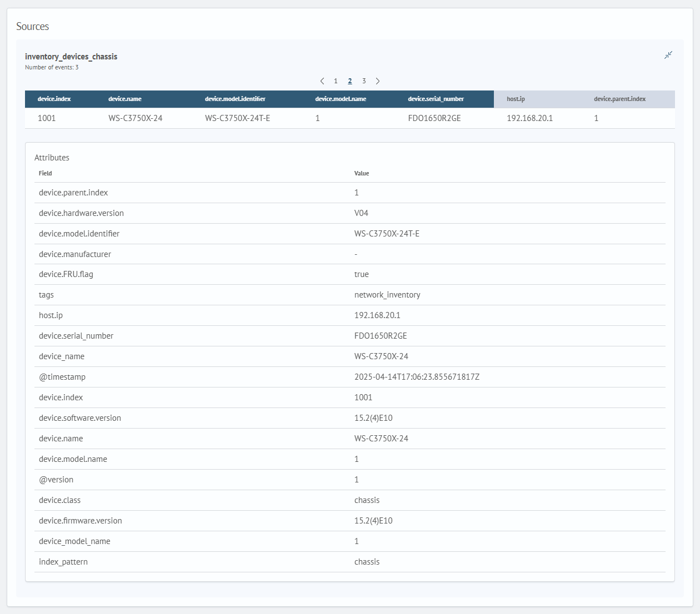Select device.hardware.version attribute field

81,213
